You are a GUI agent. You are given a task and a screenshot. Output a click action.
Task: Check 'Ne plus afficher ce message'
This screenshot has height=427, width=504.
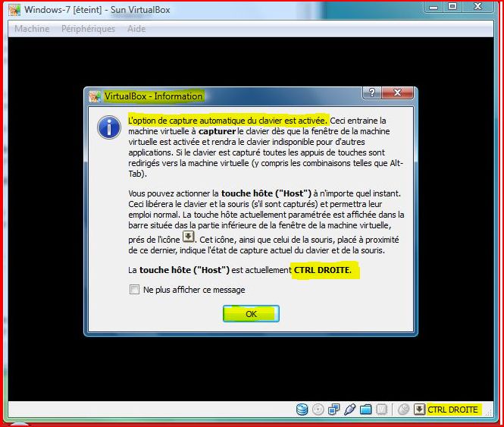pyautogui.click(x=134, y=289)
